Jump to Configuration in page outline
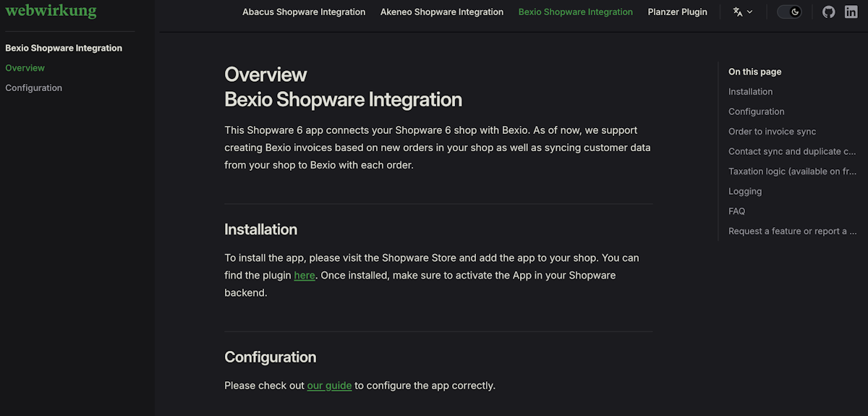Screen dimensions: 868x416 pyautogui.click(x=757, y=111)
